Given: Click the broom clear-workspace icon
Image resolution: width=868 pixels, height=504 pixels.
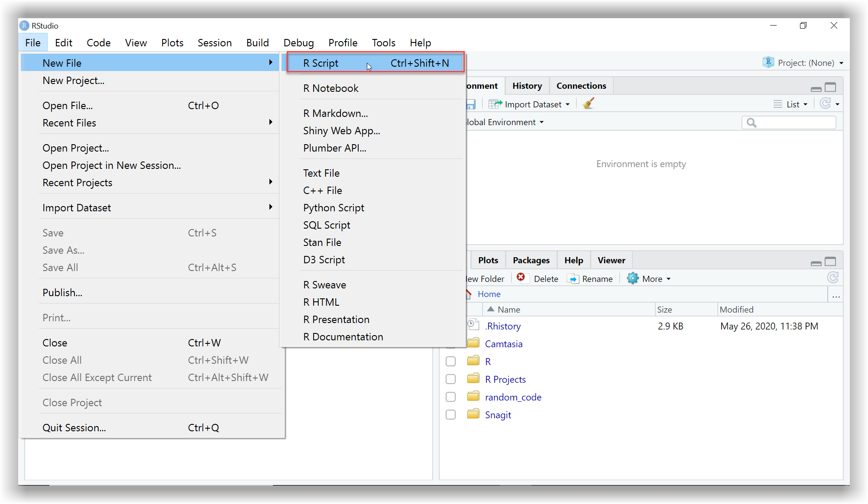Looking at the screenshot, I should (x=588, y=104).
